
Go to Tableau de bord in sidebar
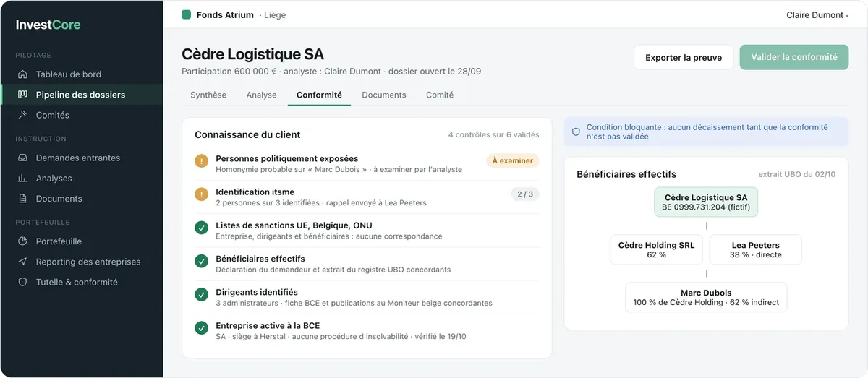(x=82, y=74)
